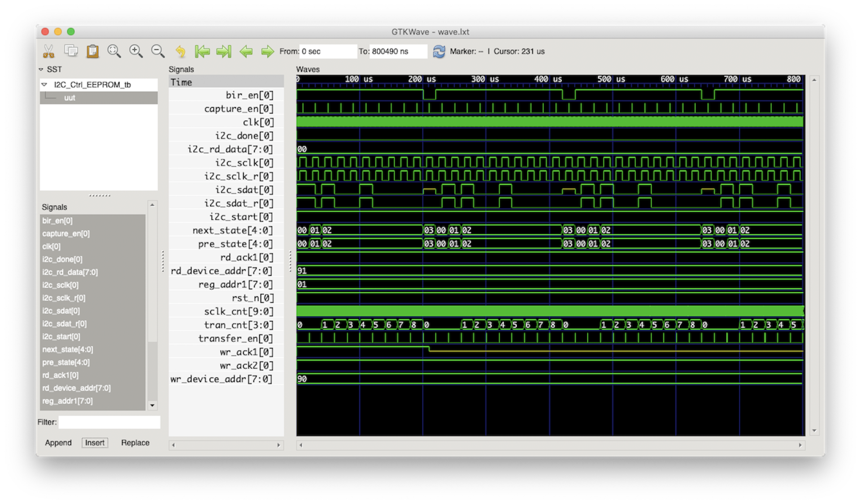The width and height of the screenshot is (861, 504).
Task: Click the Reload waveform icon
Action: [439, 51]
